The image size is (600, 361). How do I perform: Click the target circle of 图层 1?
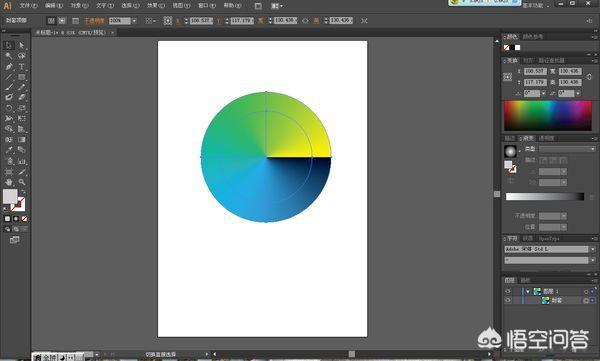point(586,292)
